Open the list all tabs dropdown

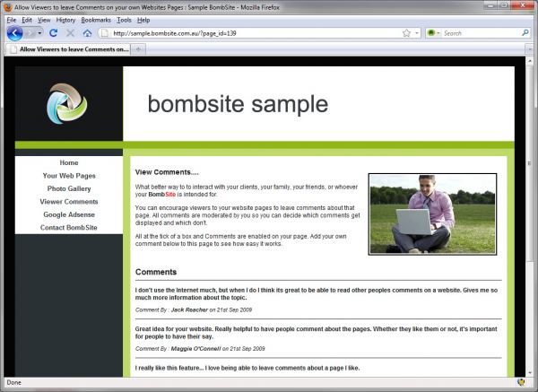[530, 49]
